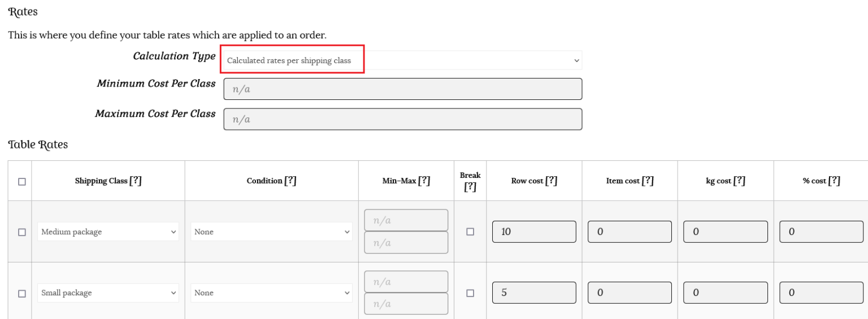868x319 pixels.
Task: Click the Shipping Class help [?] icon
Action: tap(135, 181)
